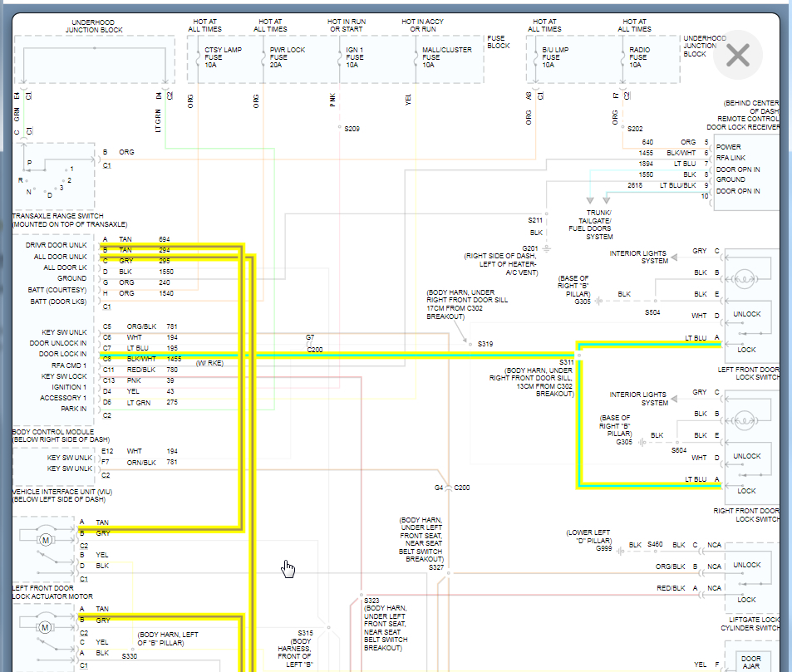Select the DRIVR DOOR UNLK pin label
The width and height of the screenshot is (792, 672).
click(x=56, y=245)
